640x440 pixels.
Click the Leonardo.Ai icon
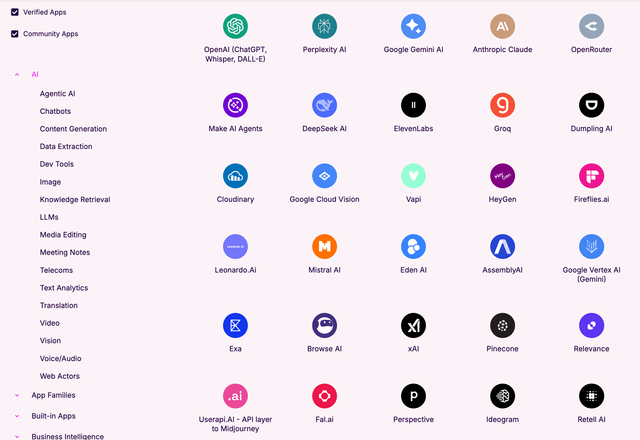pos(235,247)
